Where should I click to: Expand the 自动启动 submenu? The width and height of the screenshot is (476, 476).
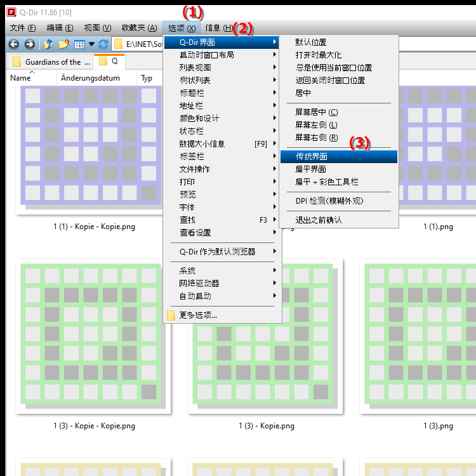point(221,296)
